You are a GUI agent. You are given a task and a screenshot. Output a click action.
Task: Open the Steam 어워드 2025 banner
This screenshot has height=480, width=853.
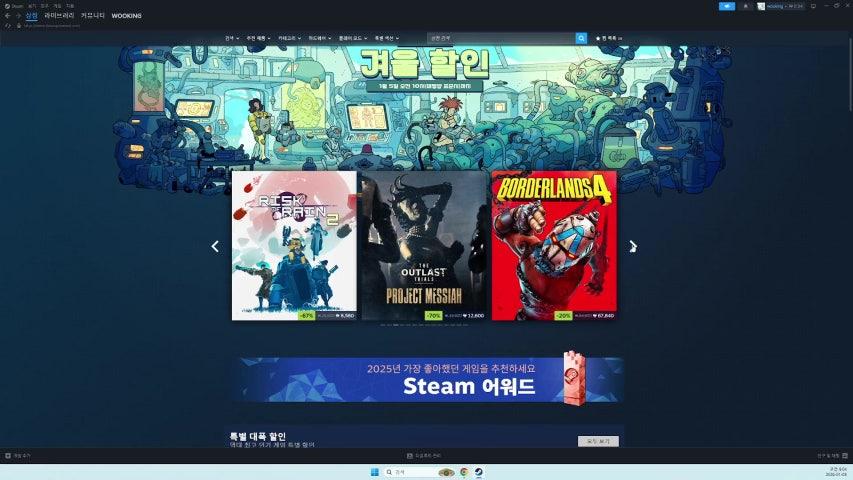click(x=428, y=379)
